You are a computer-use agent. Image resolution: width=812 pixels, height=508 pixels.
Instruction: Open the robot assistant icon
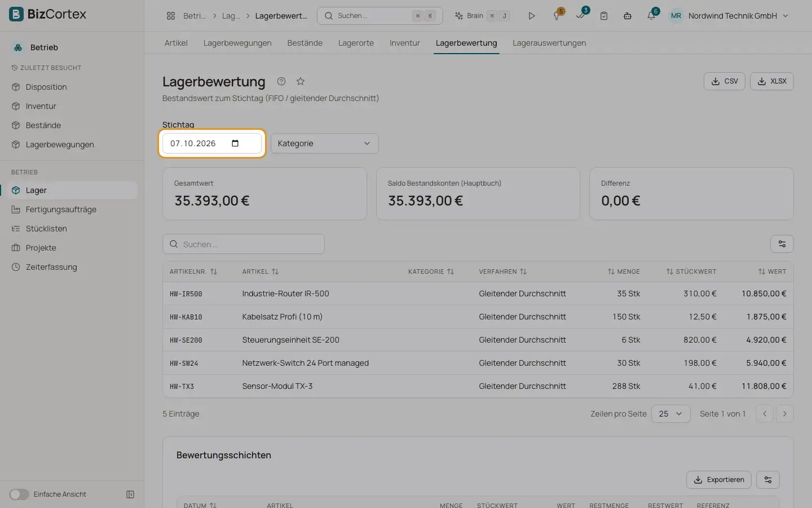628,16
